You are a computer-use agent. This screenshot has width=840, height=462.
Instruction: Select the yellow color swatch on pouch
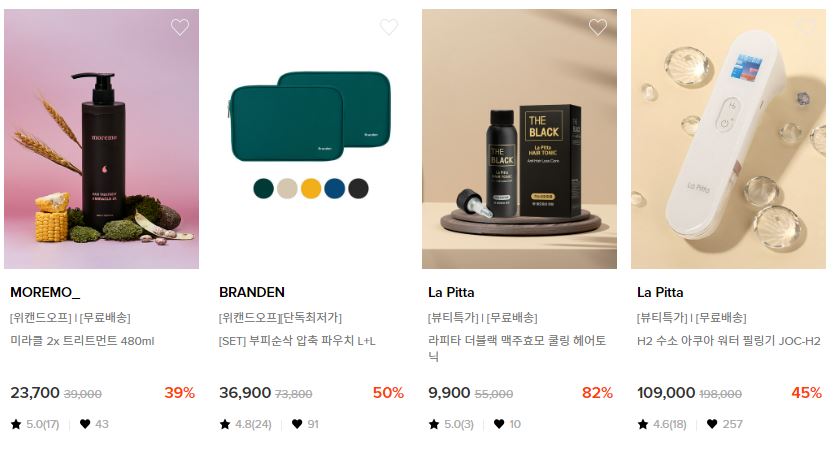click(311, 189)
